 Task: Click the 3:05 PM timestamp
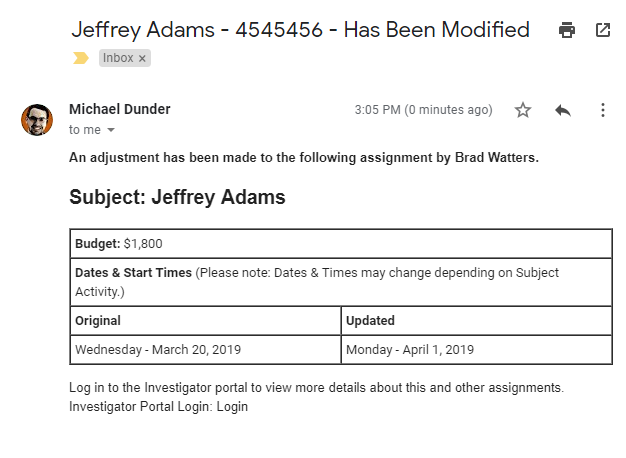click(x=424, y=110)
